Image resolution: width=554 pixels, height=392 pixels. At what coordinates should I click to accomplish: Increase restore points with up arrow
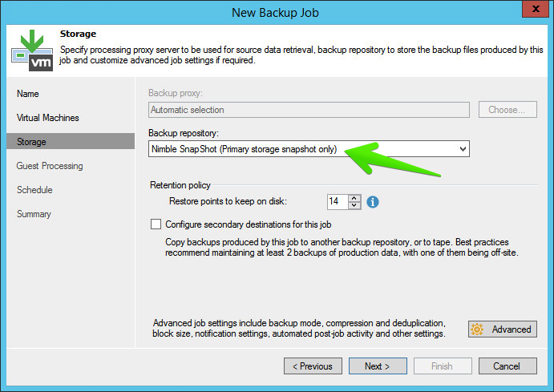pyautogui.click(x=354, y=198)
